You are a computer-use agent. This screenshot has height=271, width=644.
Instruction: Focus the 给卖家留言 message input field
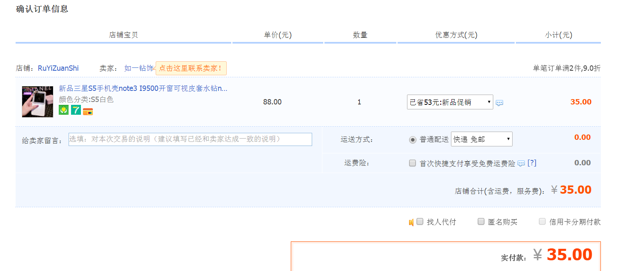pyautogui.click(x=190, y=139)
